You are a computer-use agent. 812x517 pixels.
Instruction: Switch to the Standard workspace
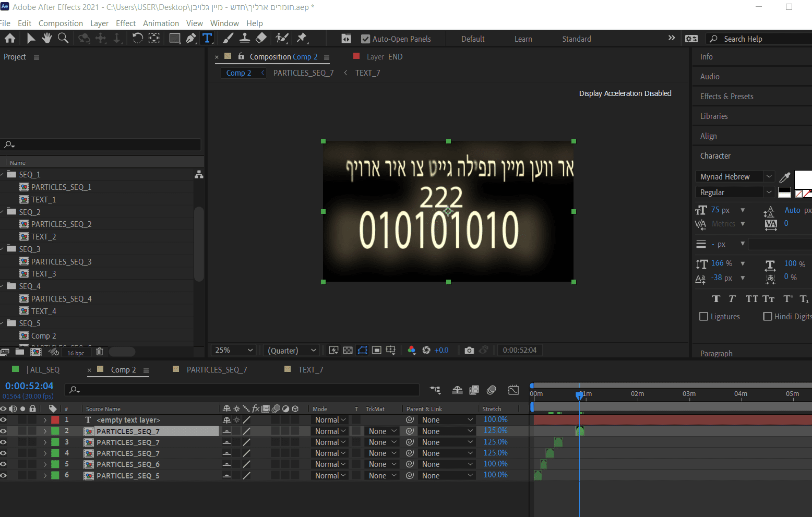point(577,39)
